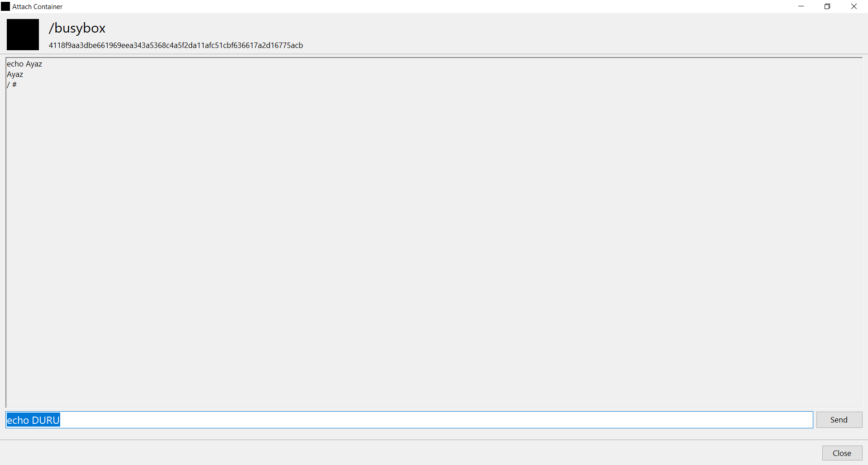Click the Attach Container title bar icon
Viewport: 868px width, 465px height.
(x=5, y=6)
